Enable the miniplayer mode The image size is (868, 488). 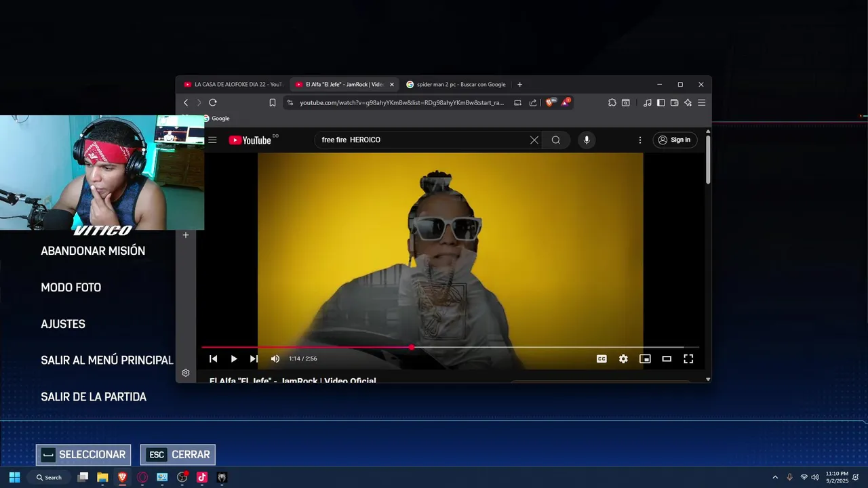[x=645, y=359]
